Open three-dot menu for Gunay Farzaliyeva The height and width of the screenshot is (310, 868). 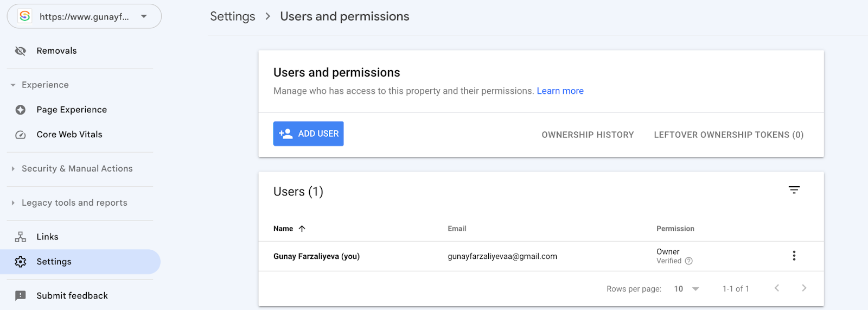click(x=794, y=256)
